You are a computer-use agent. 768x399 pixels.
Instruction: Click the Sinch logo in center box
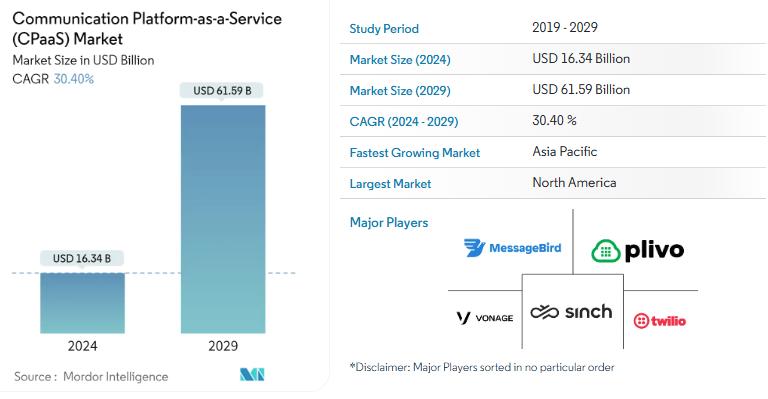tap(571, 311)
